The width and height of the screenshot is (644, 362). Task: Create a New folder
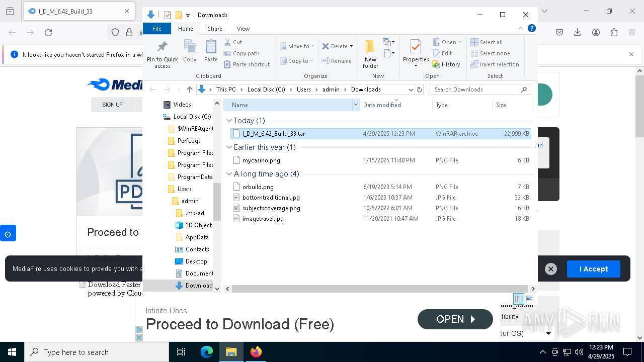pos(370,54)
